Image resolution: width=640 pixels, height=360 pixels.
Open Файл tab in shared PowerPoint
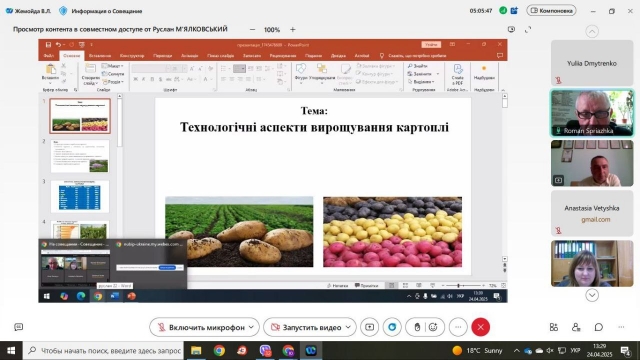(x=49, y=56)
